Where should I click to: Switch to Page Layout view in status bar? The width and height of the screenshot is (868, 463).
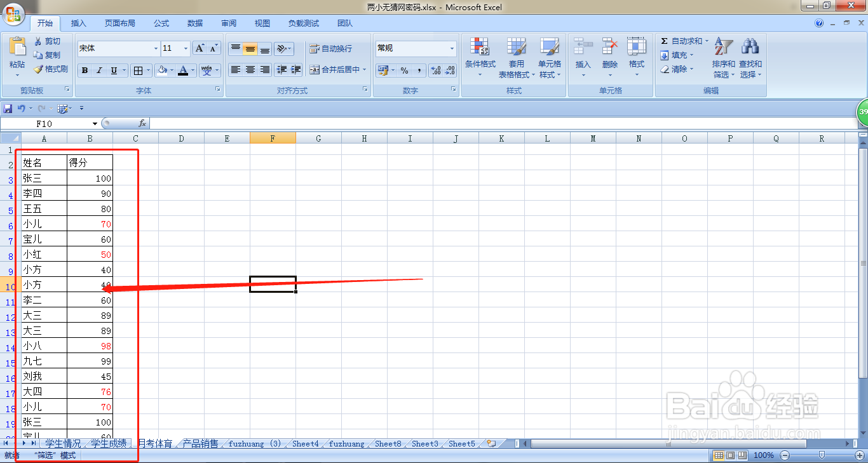pyautogui.click(x=731, y=455)
